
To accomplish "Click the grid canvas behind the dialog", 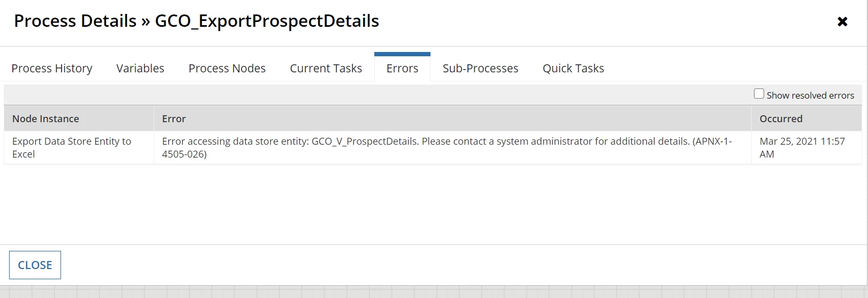I will click(434, 292).
